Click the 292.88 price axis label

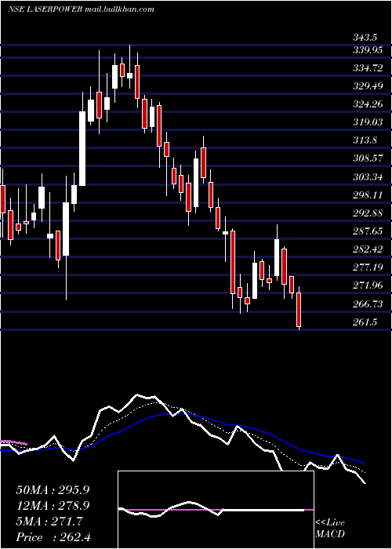[x=368, y=213]
